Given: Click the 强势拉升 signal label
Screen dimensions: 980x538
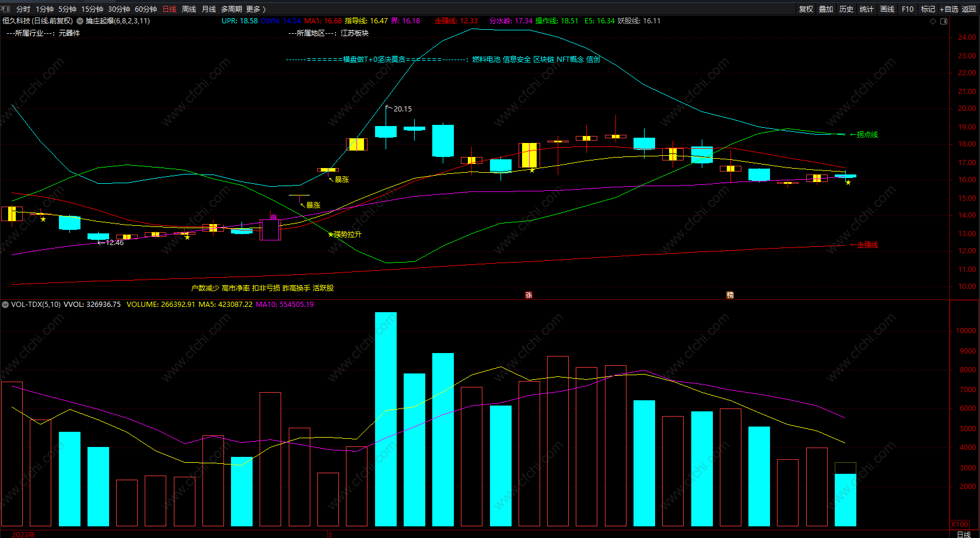Looking at the screenshot, I should tap(348, 235).
